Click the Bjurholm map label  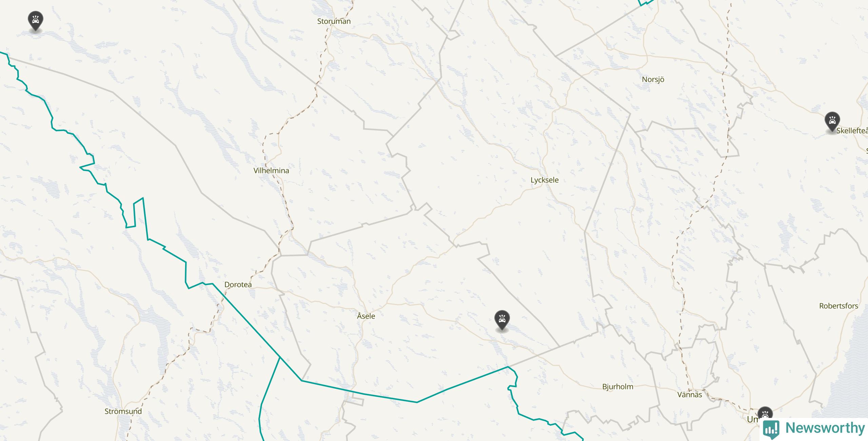click(618, 387)
